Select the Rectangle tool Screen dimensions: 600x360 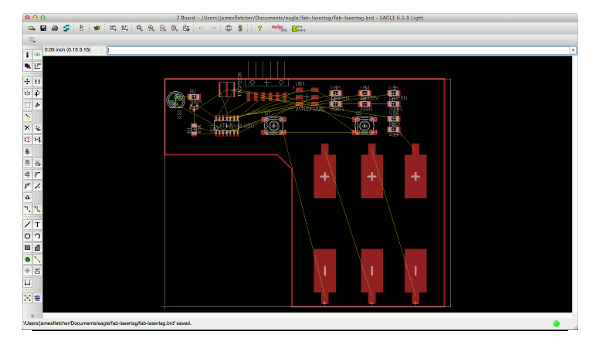(27, 248)
